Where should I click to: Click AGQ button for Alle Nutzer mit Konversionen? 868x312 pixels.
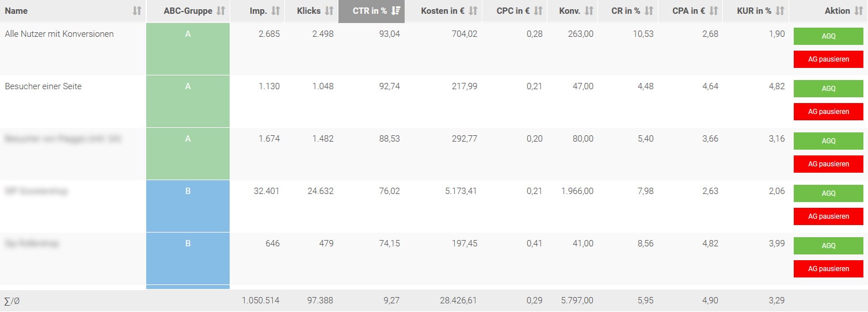[828, 36]
